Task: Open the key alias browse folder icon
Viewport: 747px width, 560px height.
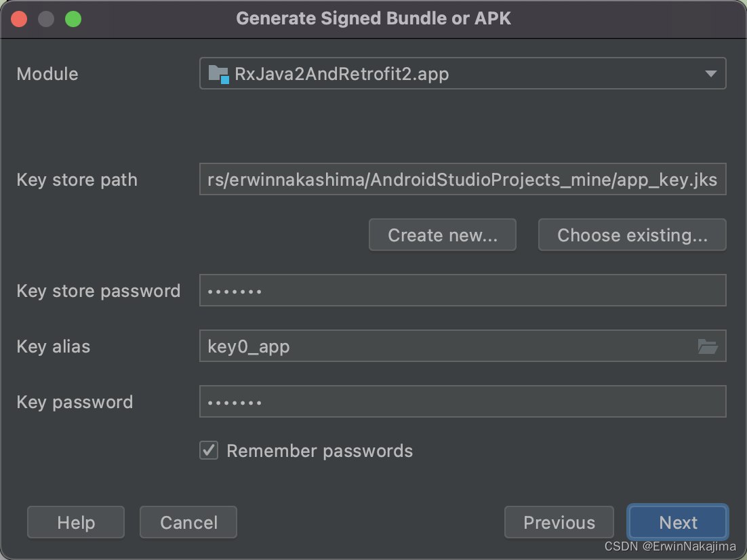Action: coord(709,346)
